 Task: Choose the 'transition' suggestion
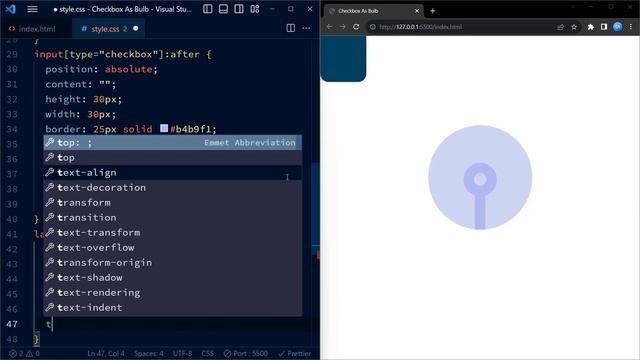(173, 218)
